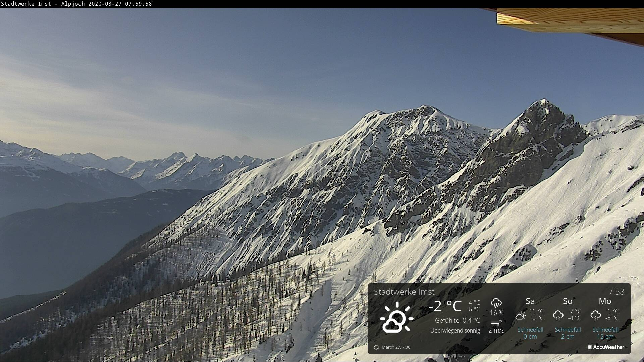The image size is (644, 362).
Task: Click the webcam title timestamp header text
Action: point(76,4)
